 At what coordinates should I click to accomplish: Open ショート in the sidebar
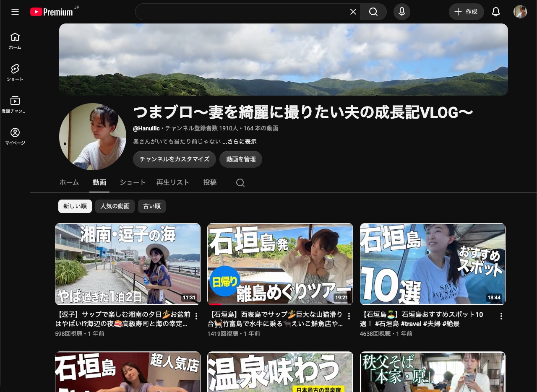(15, 73)
